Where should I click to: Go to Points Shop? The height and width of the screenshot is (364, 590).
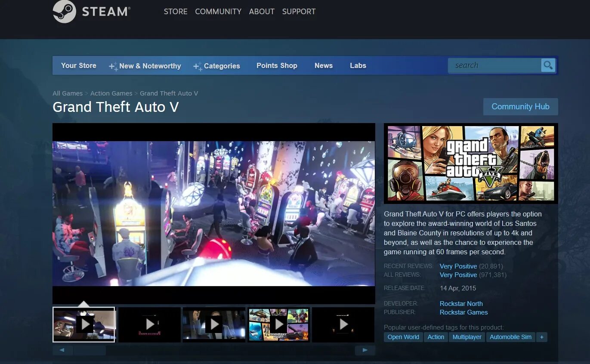(x=277, y=65)
